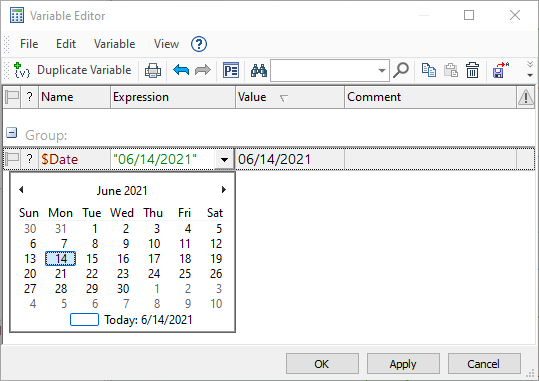Close the expression date picker dropdown arrow
Screen dimensions: 539x381
224,159
